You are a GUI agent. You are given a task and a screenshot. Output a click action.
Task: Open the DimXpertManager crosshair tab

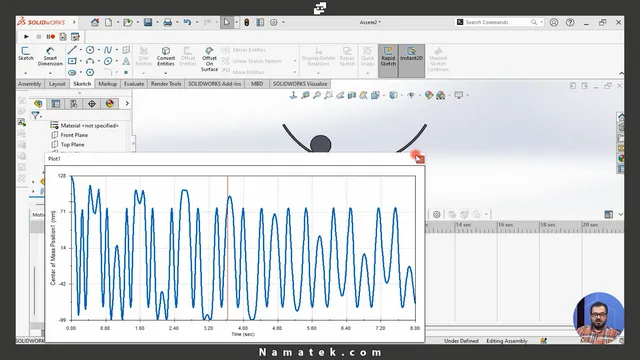click(x=91, y=104)
